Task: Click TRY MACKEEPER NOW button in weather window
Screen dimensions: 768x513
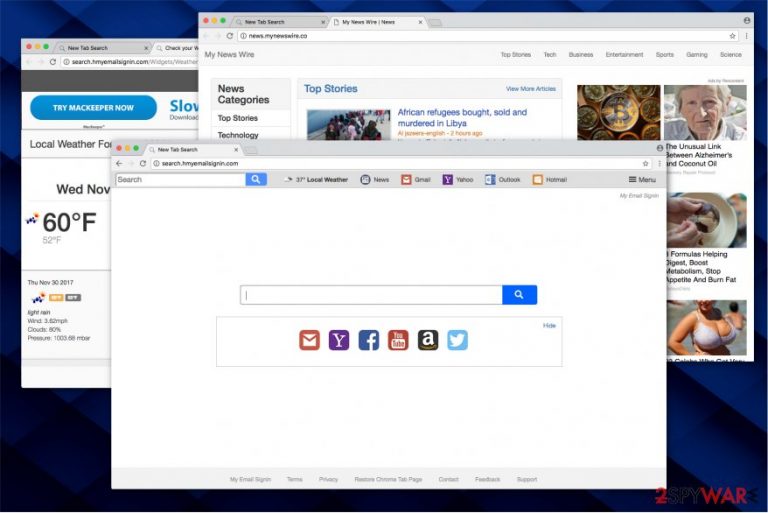Action: point(94,108)
